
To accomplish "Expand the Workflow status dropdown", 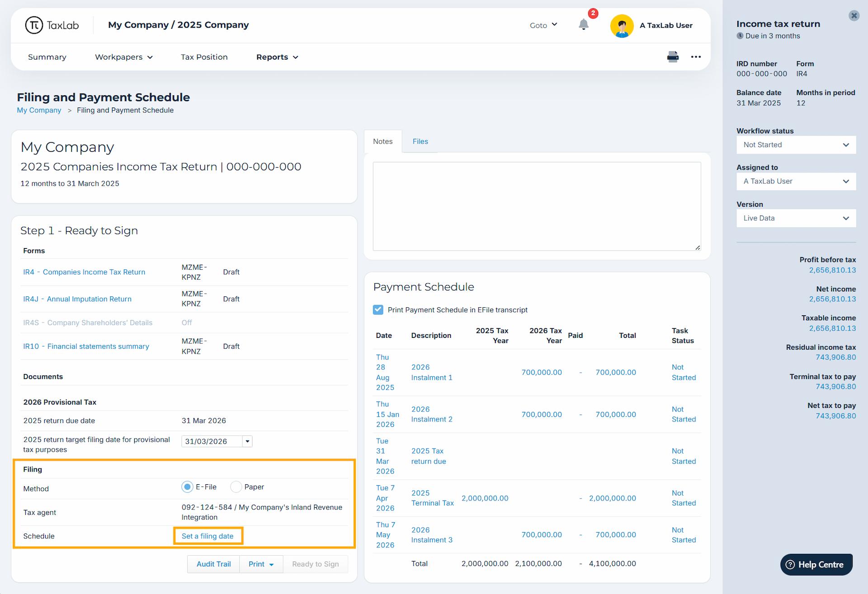I will (796, 145).
